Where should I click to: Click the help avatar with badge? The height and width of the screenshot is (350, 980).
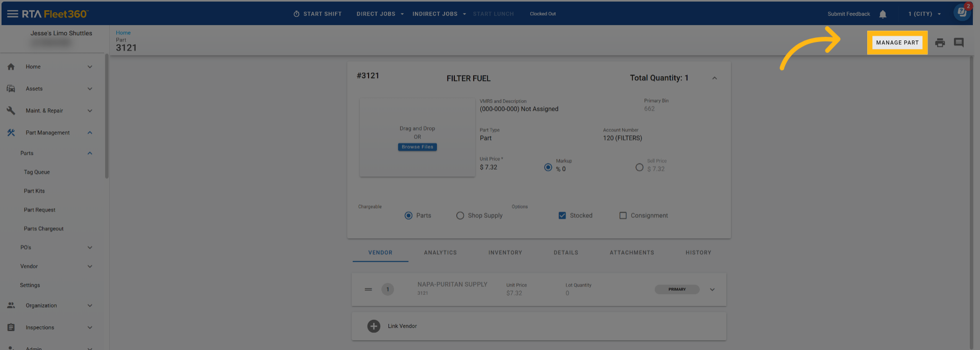(x=962, y=13)
